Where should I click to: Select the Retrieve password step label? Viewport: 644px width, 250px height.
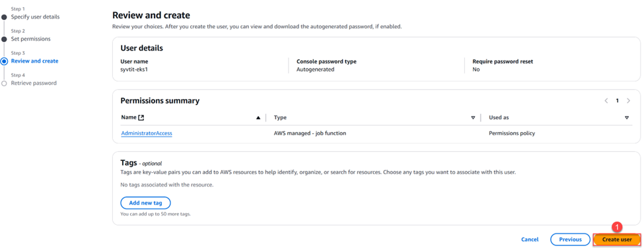click(34, 83)
